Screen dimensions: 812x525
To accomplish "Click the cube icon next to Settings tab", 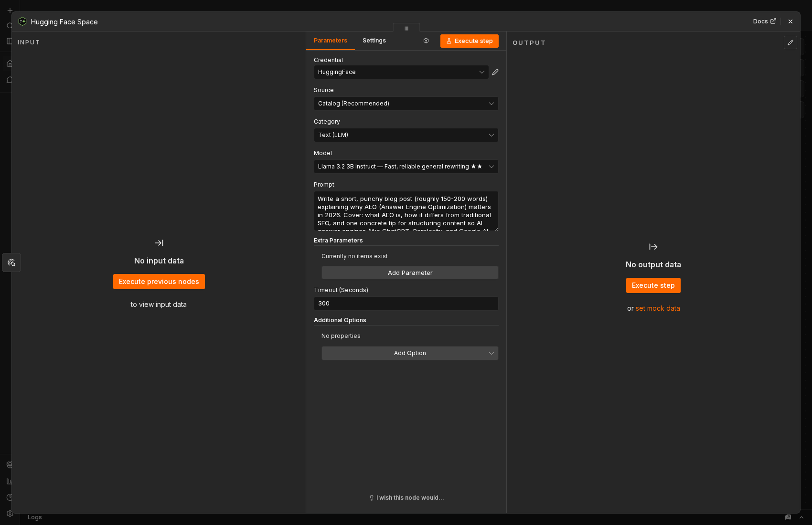I will [426, 41].
